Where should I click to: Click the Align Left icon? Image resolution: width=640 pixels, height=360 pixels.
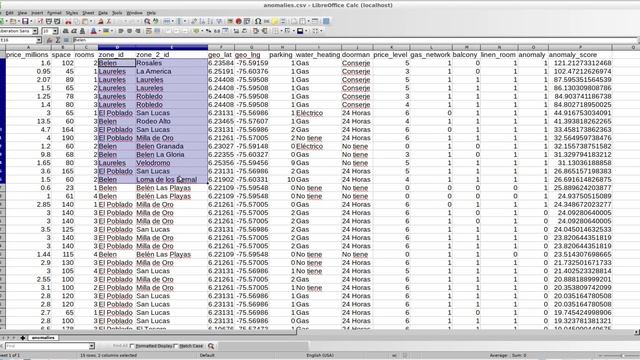click(x=121, y=31)
